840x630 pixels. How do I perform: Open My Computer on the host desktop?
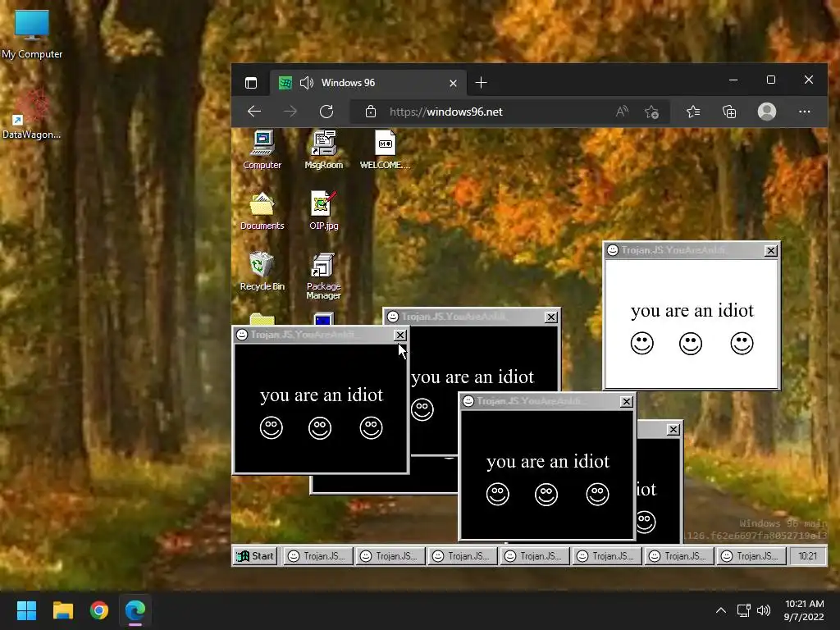point(32,34)
